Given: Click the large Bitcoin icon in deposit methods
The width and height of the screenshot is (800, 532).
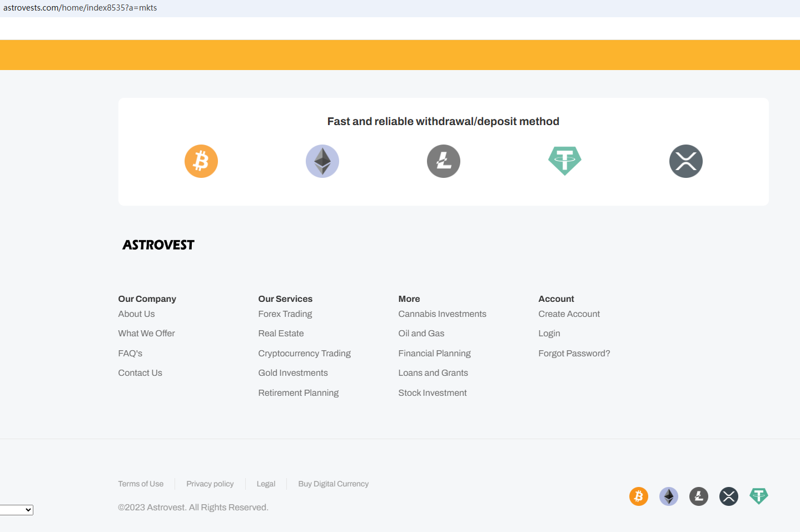Looking at the screenshot, I should [x=201, y=161].
